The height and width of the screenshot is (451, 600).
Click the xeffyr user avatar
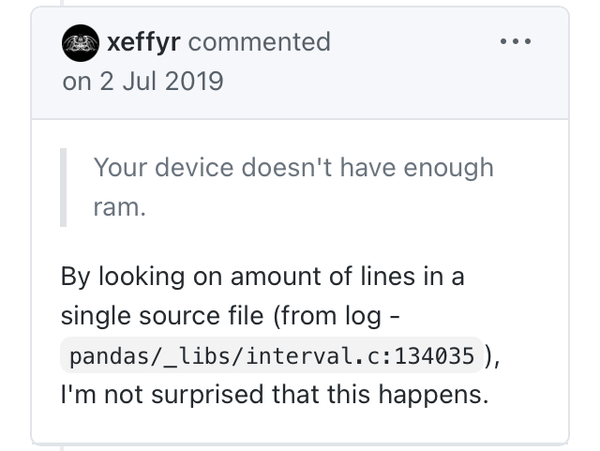pyautogui.click(x=79, y=42)
